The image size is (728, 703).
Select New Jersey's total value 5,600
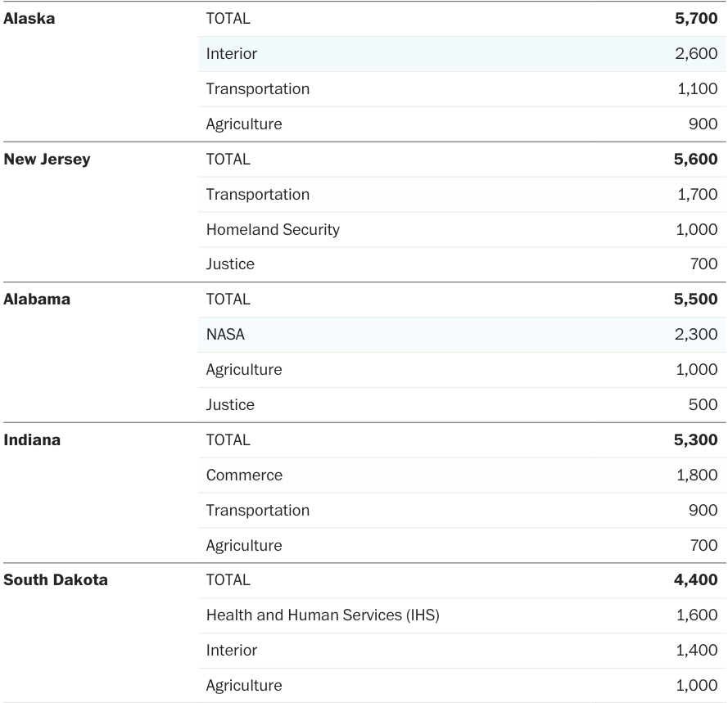(695, 160)
